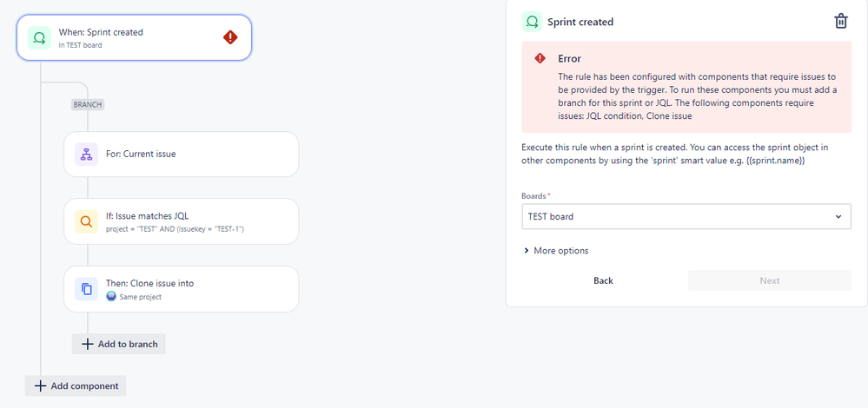Viewport: 868px width, 408px height.
Task: Click the blue clone issue copy icon
Action: point(86,288)
